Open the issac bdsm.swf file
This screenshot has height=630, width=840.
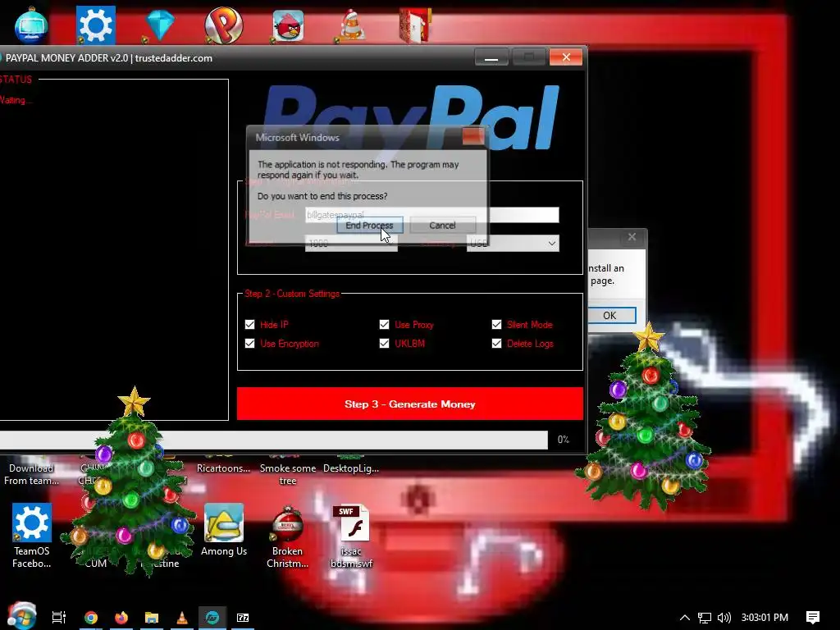pyautogui.click(x=351, y=536)
